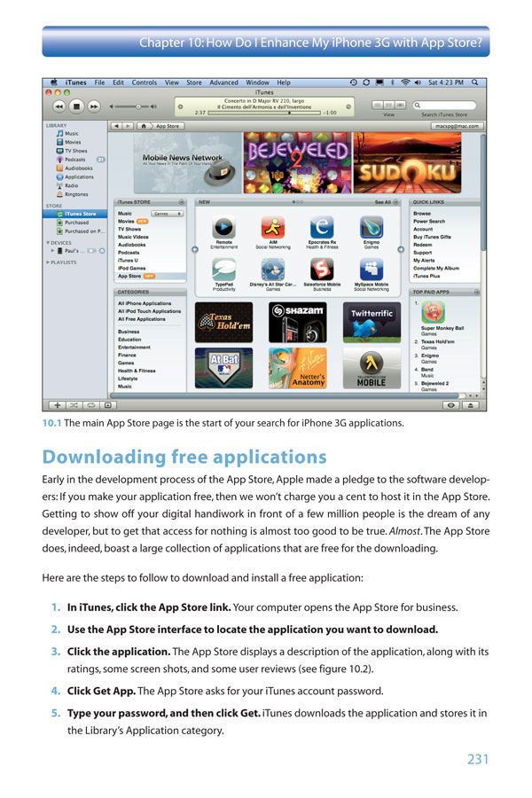Image resolution: width=532 pixels, height=798 pixels.
Task: Open Music library in sidebar
Action: [x=71, y=133]
